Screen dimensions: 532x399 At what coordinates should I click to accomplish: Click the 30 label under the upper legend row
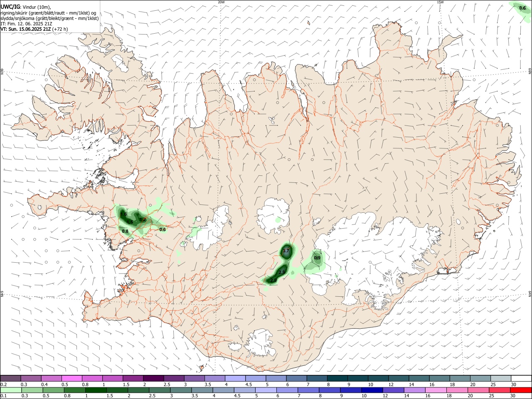(x=513, y=384)
